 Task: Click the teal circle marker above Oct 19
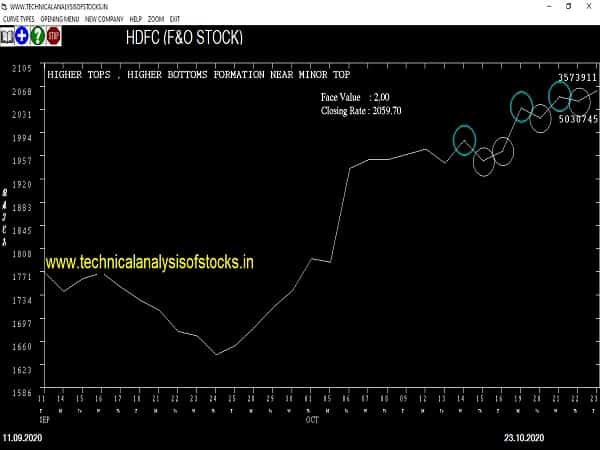tap(521, 106)
